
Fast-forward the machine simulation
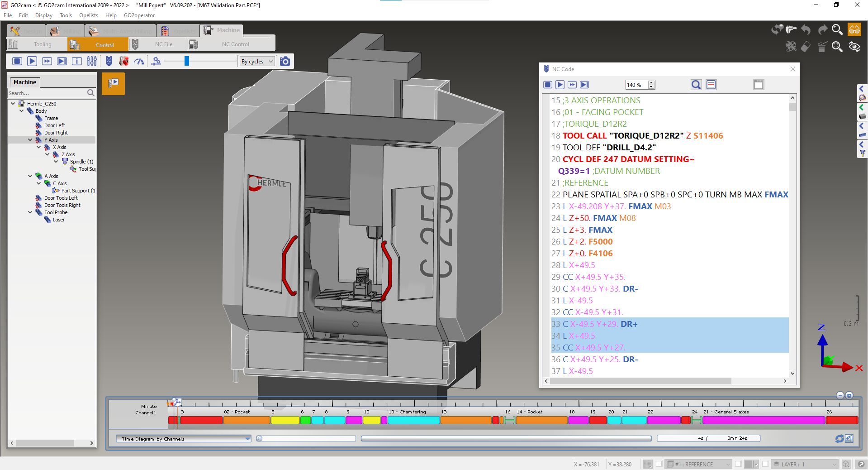[47, 61]
